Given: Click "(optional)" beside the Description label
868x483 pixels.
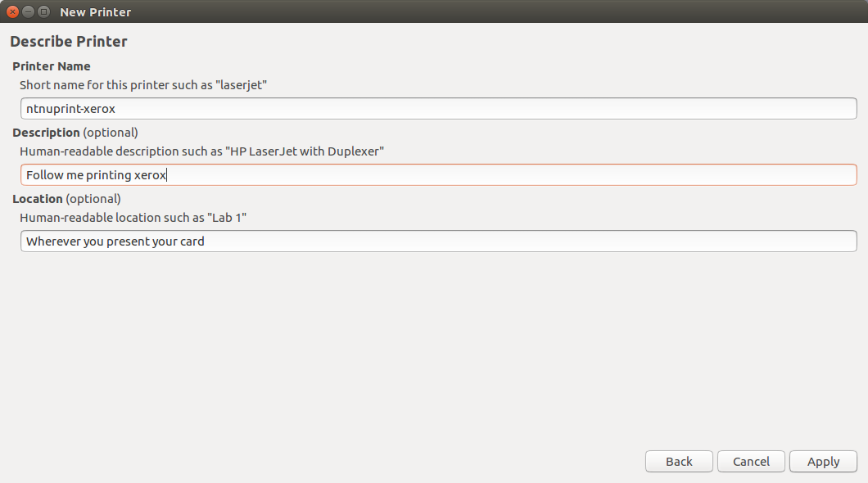Looking at the screenshot, I should tap(111, 133).
